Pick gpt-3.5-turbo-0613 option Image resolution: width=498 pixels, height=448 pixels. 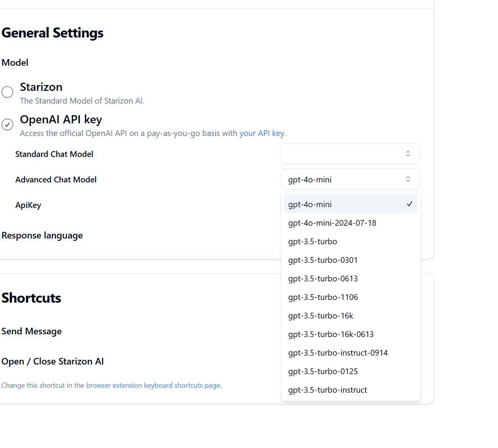[x=350, y=278]
